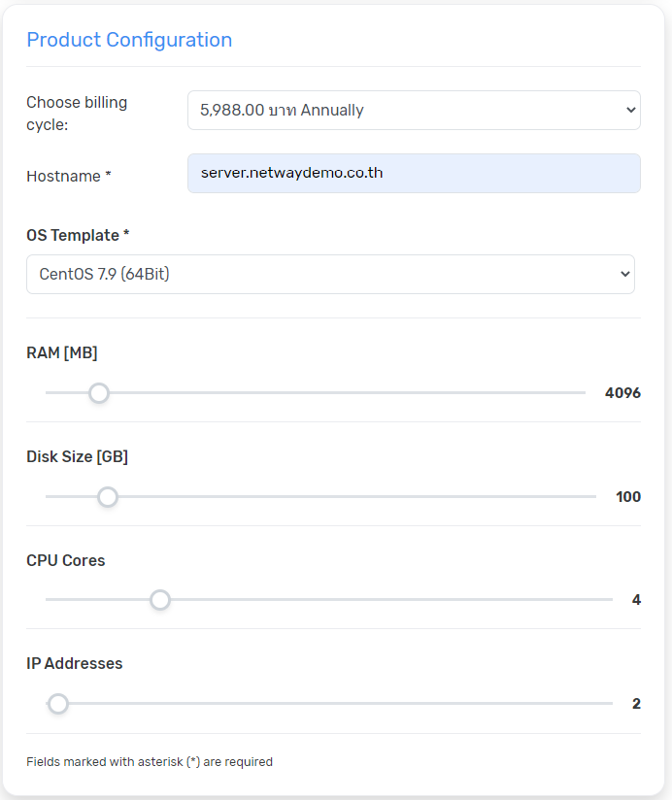The height and width of the screenshot is (800, 672).
Task: Click the RAM [MB] label
Action: coord(62,353)
